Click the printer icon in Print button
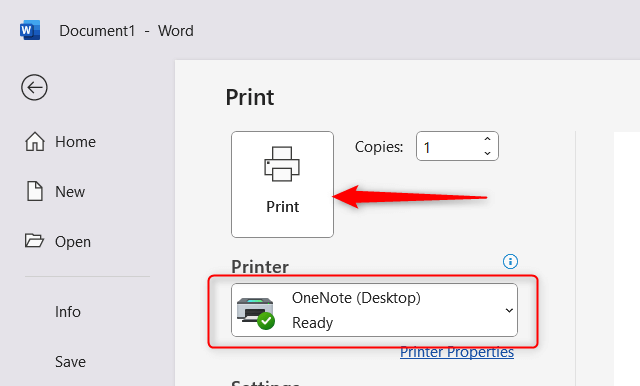 (282, 164)
